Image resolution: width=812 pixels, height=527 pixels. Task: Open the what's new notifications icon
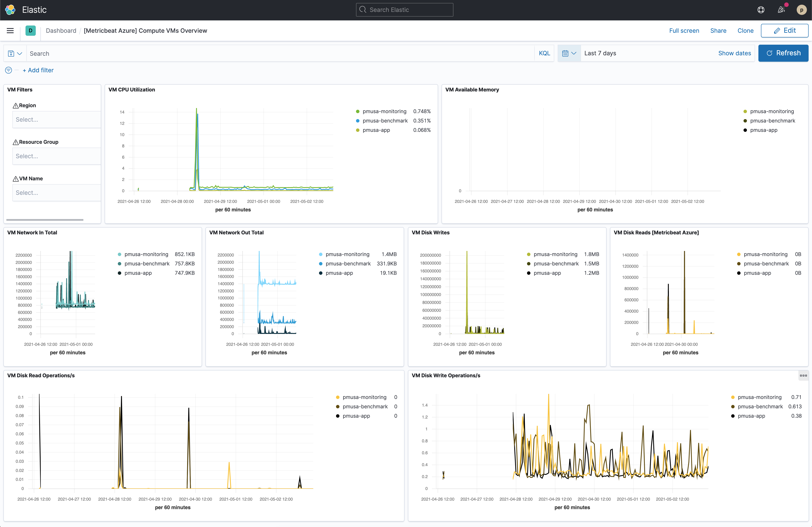point(781,10)
